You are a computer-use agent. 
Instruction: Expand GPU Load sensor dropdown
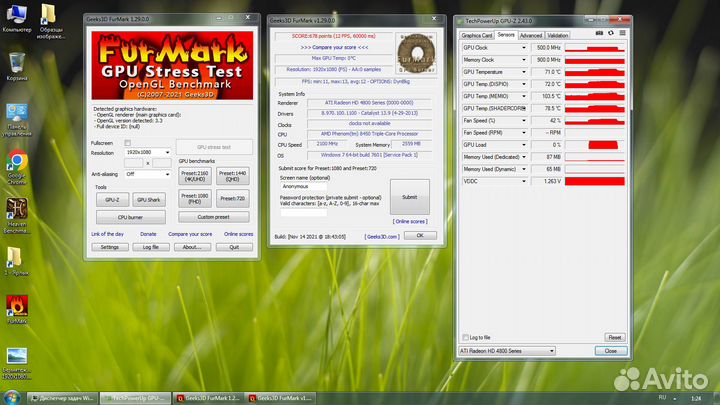pyautogui.click(x=523, y=145)
